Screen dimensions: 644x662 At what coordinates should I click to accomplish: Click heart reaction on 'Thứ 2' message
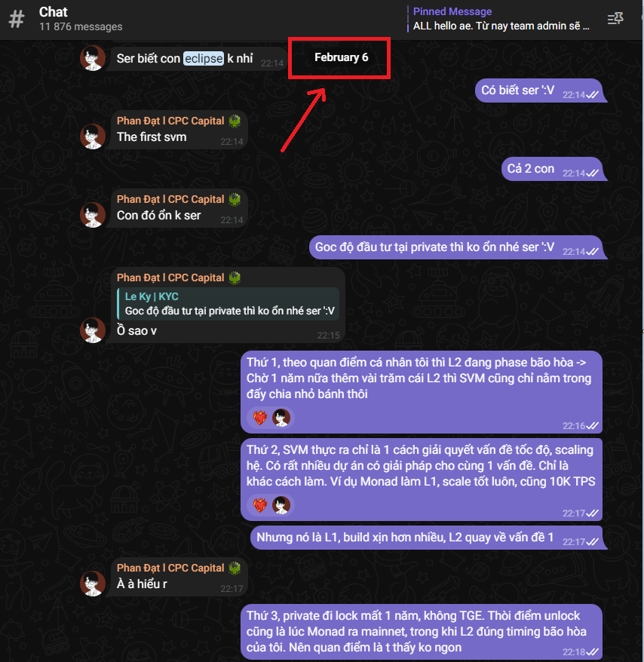point(260,505)
